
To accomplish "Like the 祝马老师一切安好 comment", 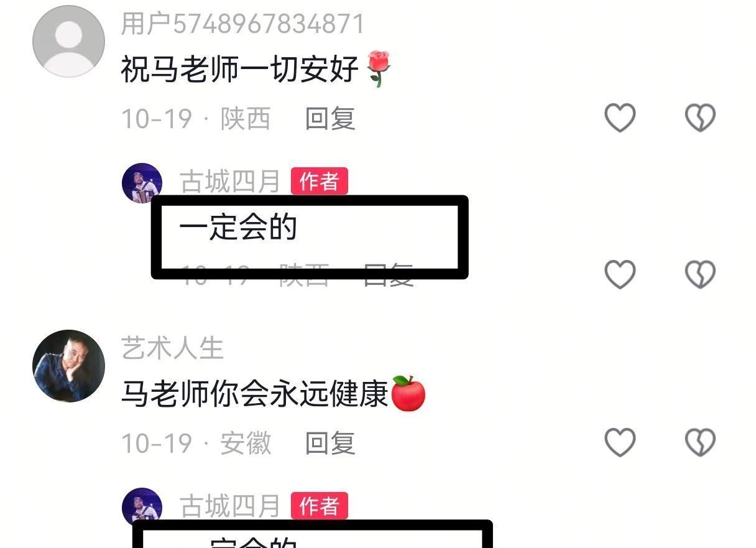I will click(x=620, y=118).
